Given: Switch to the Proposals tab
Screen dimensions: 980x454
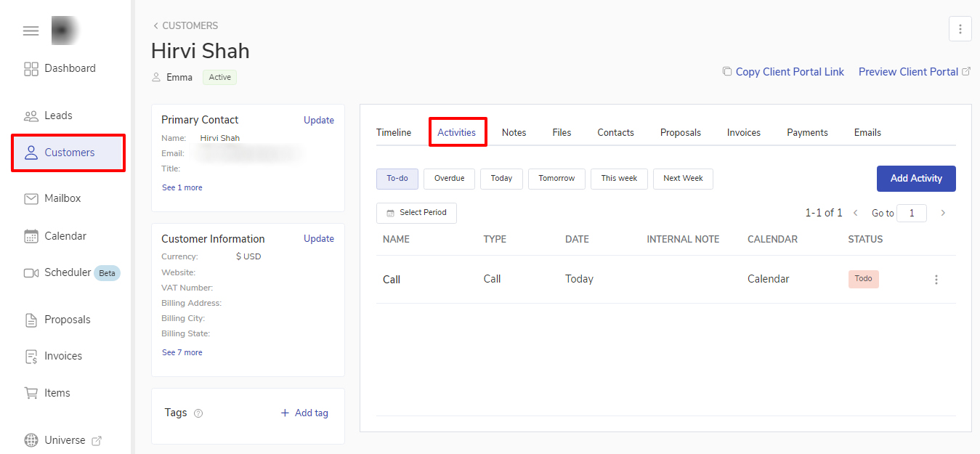Looking at the screenshot, I should [x=680, y=132].
